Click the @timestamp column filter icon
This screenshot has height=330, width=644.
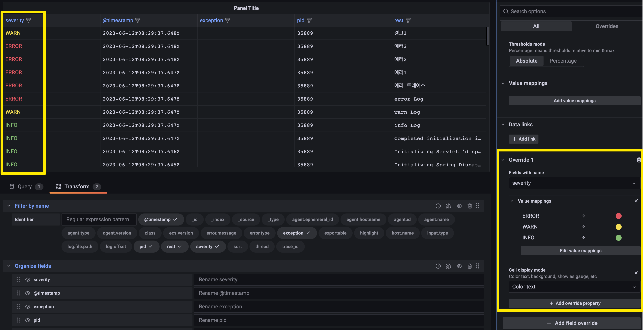[x=138, y=20]
